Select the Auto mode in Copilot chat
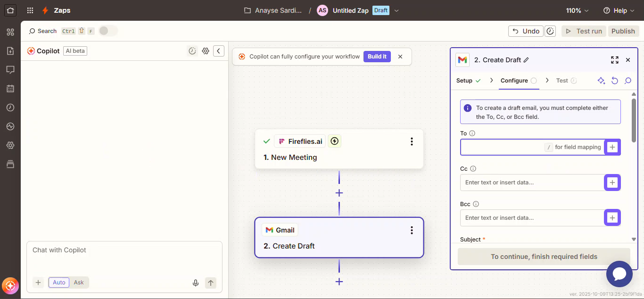 [x=59, y=282]
